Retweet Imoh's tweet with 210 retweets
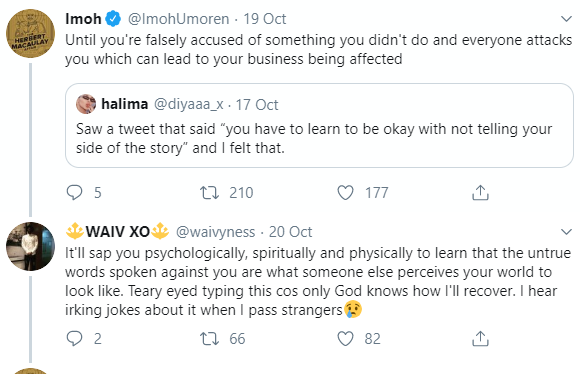Screen dimensions: 580x374 click(209, 193)
